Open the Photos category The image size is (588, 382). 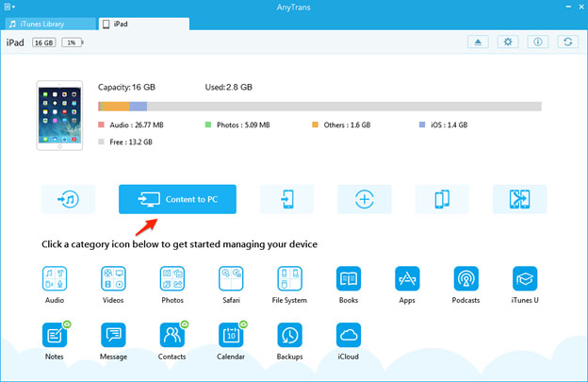[171, 278]
